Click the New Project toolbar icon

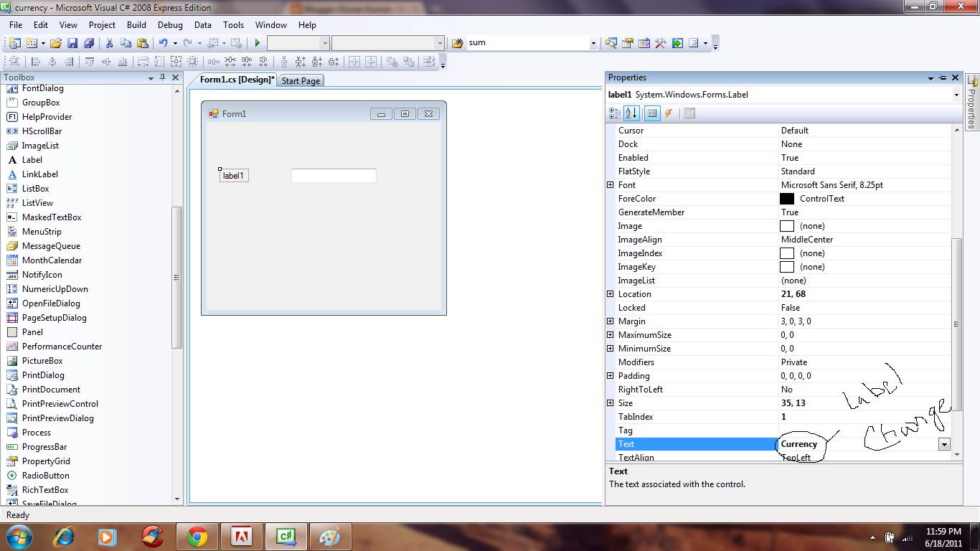click(14, 43)
